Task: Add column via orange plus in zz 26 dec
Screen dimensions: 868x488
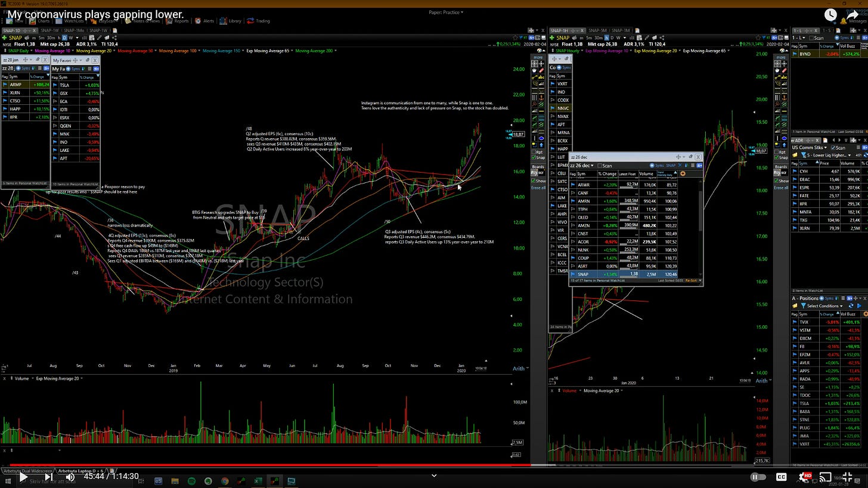Action: (x=683, y=174)
